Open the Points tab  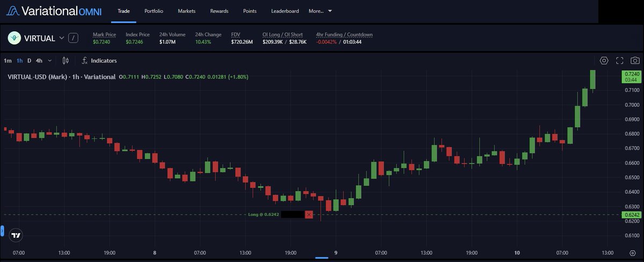tap(250, 11)
